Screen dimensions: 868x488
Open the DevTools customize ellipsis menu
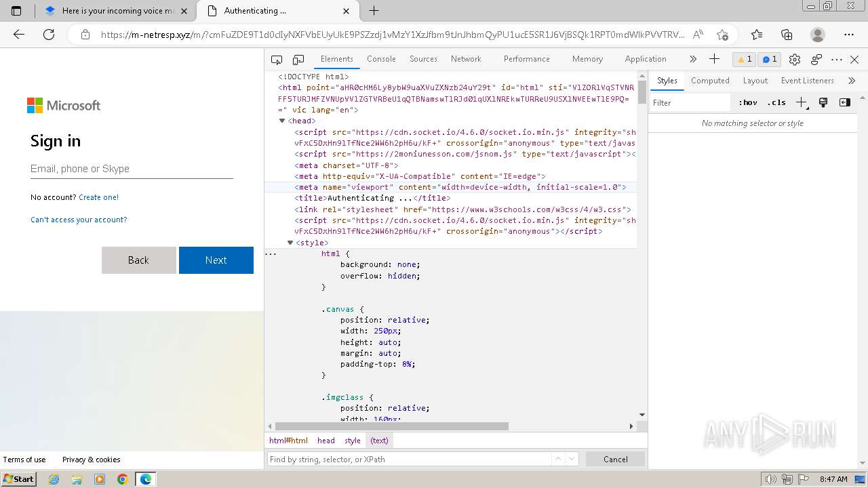[837, 60]
